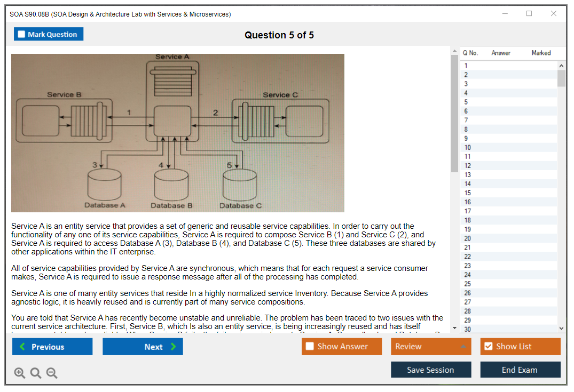This screenshot has width=574, height=392.
Task: Click the service architecture diagram image
Action: pos(177,133)
